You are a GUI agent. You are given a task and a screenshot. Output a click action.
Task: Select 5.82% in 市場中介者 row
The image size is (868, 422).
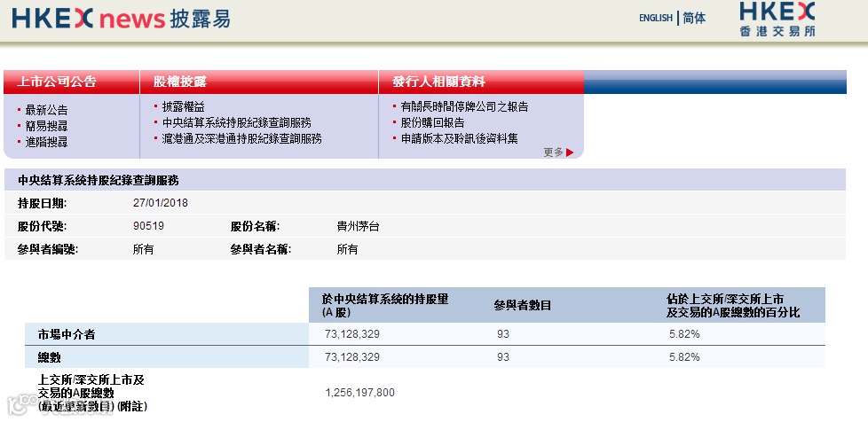tap(685, 334)
